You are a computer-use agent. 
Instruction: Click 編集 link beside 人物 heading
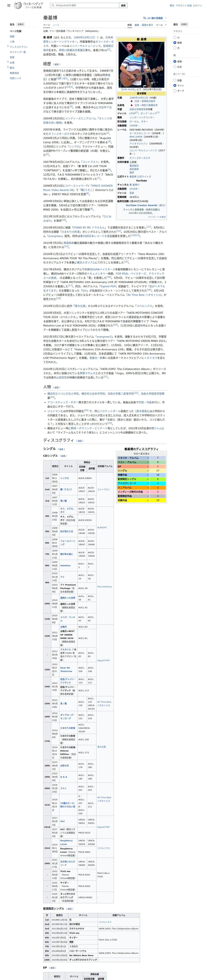pos(56,387)
